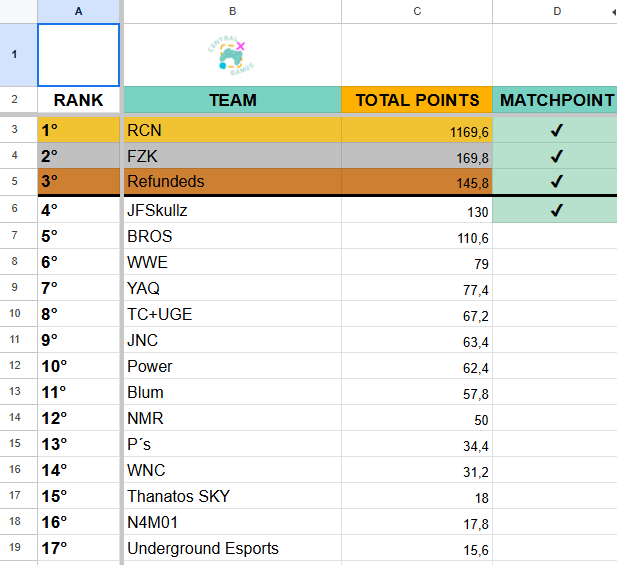This screenshot has width=617, height=565.
Task: Click the 130 total points cell
Action: coord(417,210)
